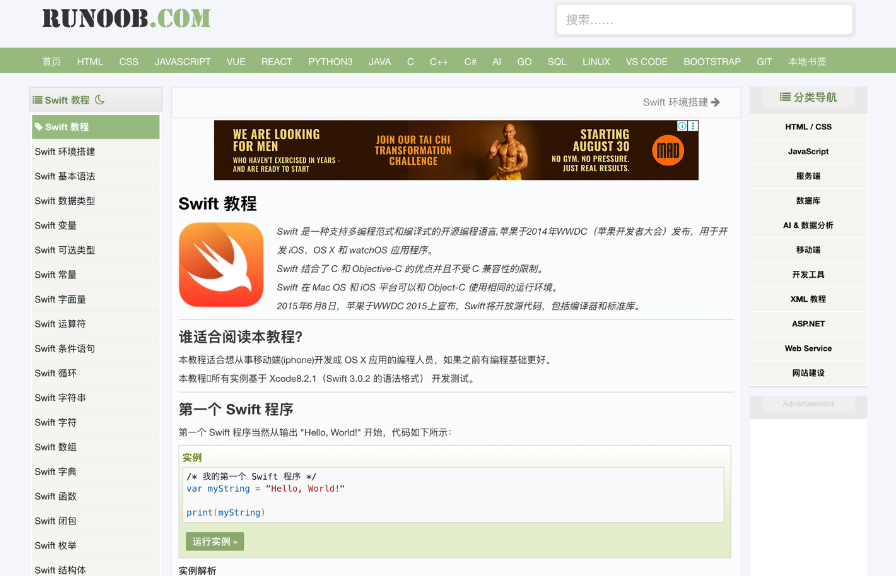Open Swift 基本语法 in the sidebar
The height and width of the screenshot is (576, 896).
[x=65, y=176]
